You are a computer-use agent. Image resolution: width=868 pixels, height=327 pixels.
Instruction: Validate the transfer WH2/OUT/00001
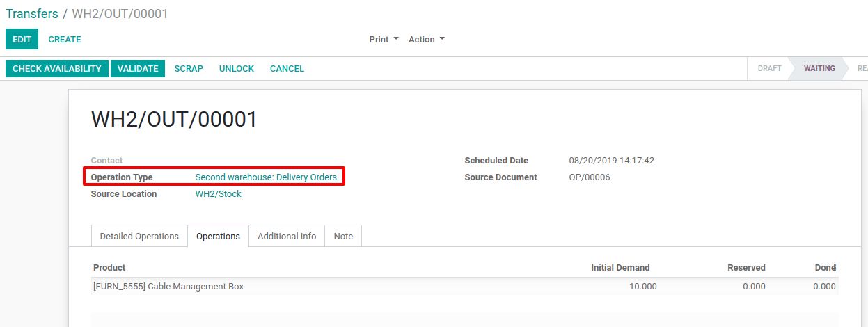[138, 69]
